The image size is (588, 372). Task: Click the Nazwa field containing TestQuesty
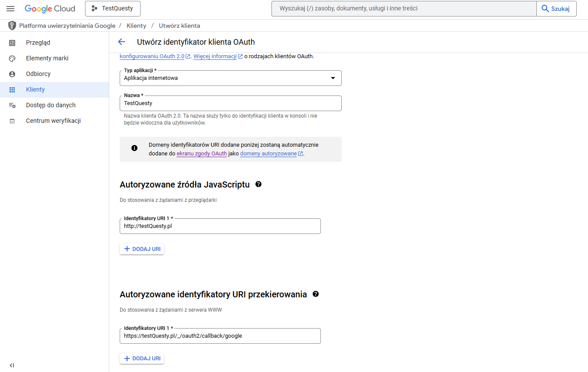(x=231, y=103)
